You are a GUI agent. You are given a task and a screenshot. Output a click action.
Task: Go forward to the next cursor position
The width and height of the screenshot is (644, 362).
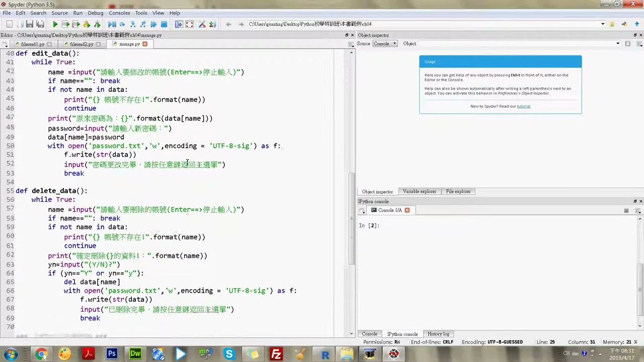pos(241,24)
